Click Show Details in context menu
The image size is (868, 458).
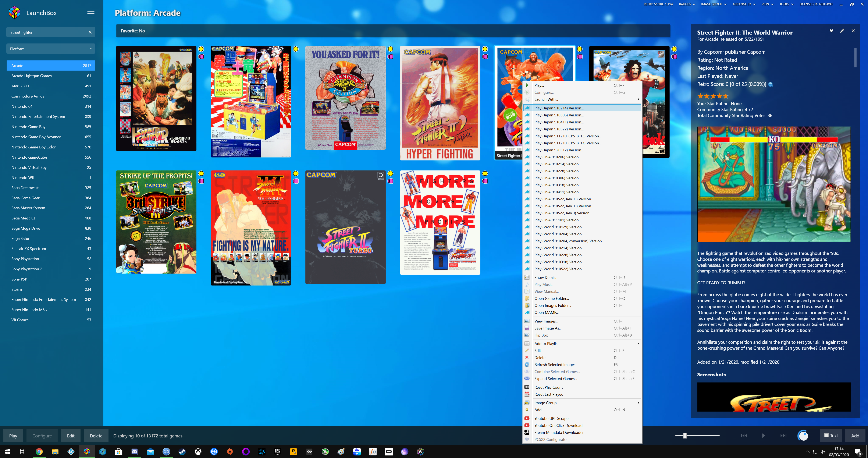coord(582,277)
